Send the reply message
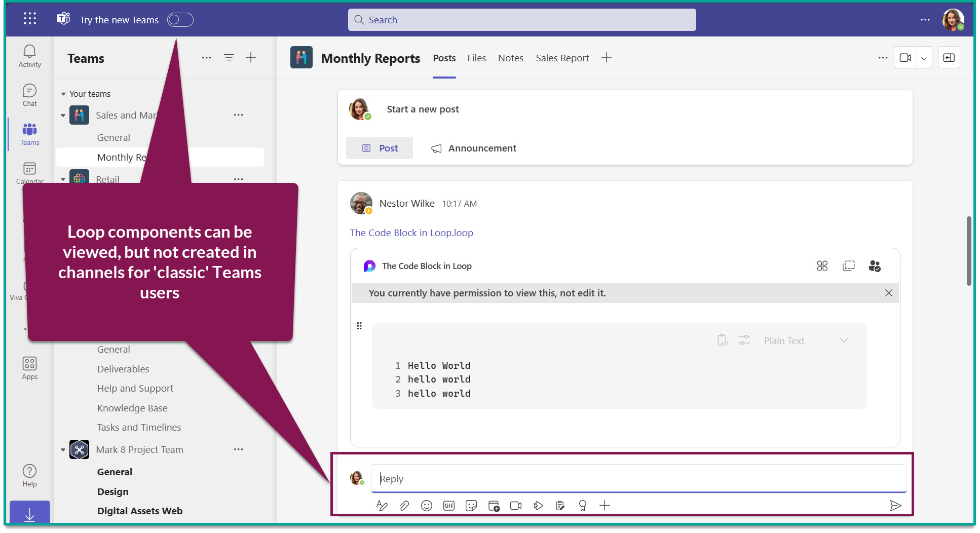Image resolution: width=980 pixels, height=533 pixels. [896, 505]
